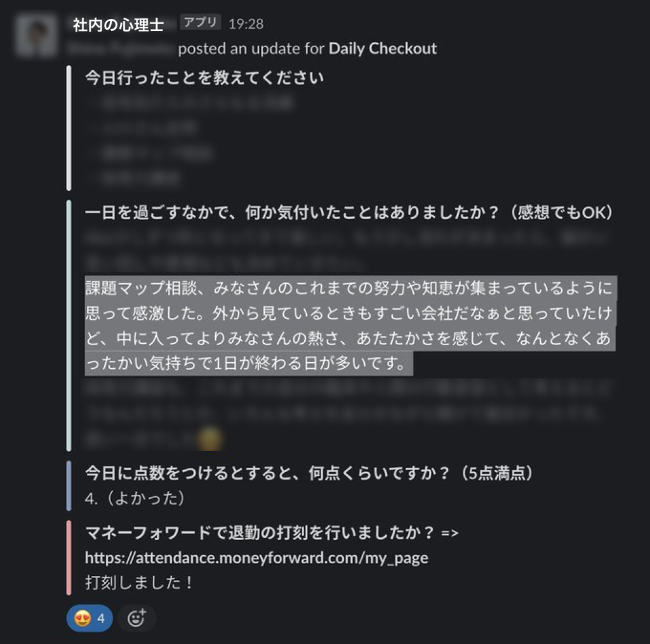Click the blurred user avatar thumbnail
The width and height of the screenshot is (650, 644).
tap(36, 36)
